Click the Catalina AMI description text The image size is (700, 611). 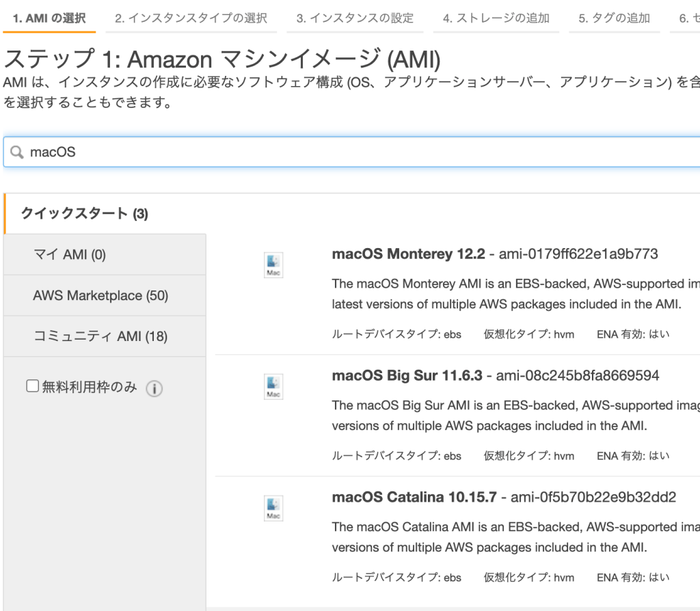tap(515, 537)
